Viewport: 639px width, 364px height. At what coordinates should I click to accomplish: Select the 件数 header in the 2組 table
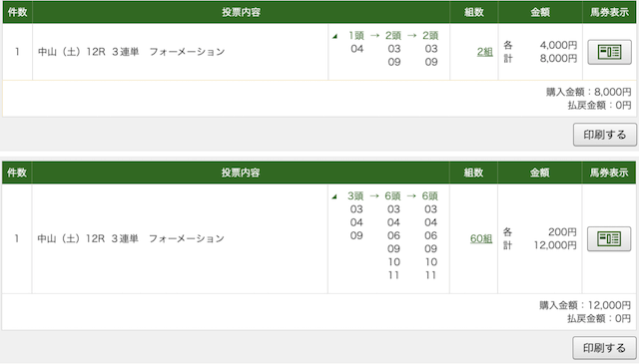(x=18, y=12)
